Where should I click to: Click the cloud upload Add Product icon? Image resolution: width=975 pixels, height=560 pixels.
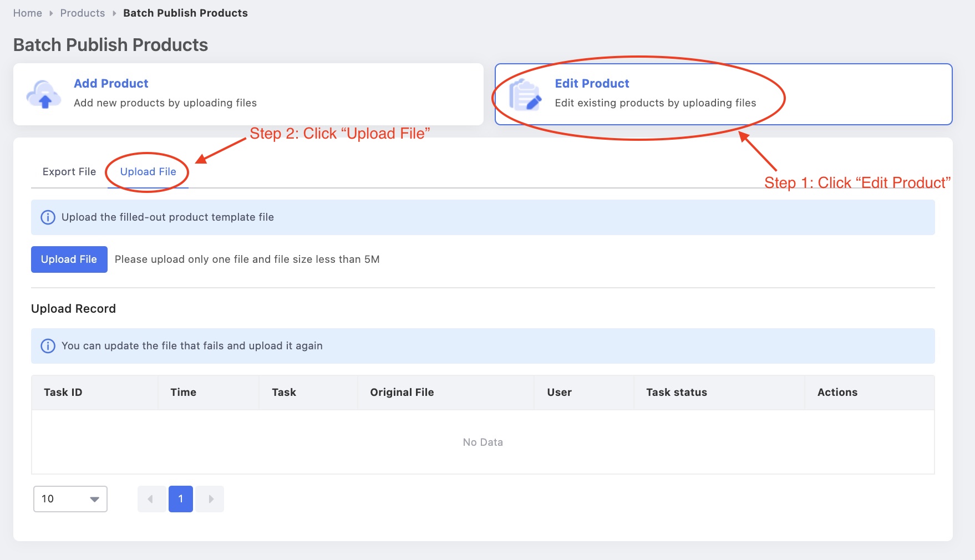pos(44,95)
